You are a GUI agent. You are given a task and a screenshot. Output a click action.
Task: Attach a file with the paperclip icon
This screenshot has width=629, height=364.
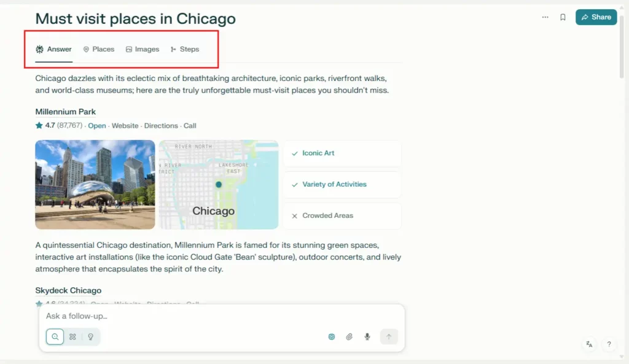pos(349,337)
